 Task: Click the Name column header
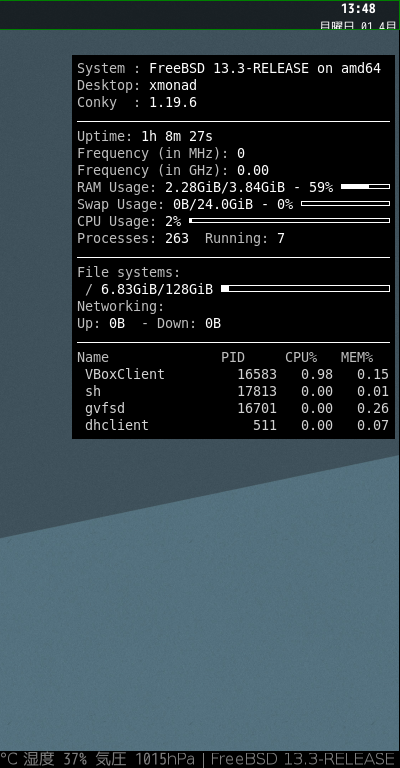point(93,358)
